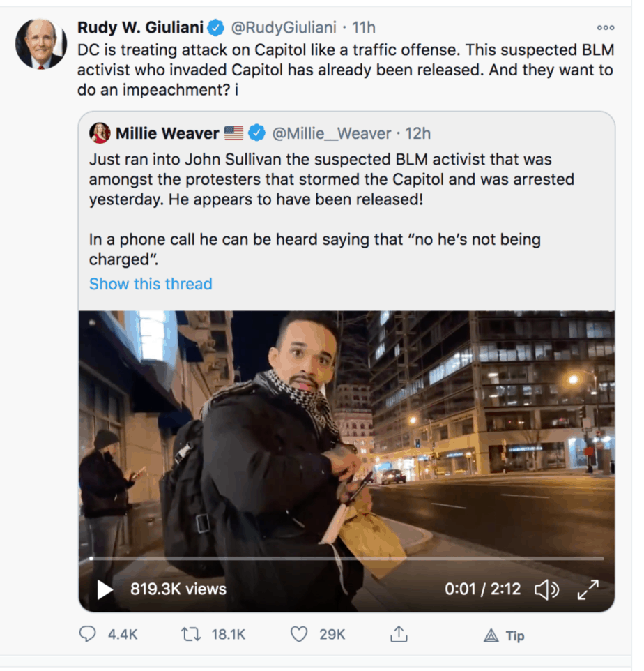Like the tweet with heart icon
Screen dimensions: 644x671
tap(299, 635)
